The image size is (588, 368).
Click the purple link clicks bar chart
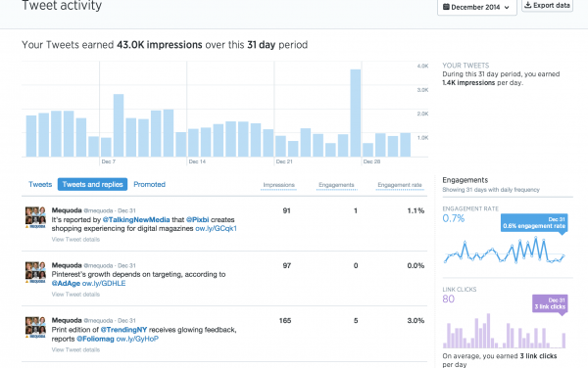[505, 332]
